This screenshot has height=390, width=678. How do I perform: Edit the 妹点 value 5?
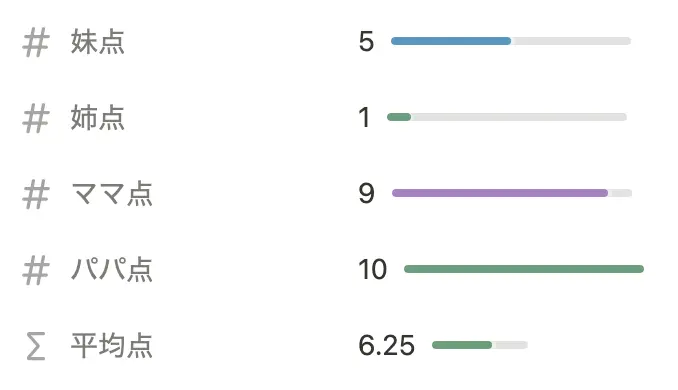[366, 42]
